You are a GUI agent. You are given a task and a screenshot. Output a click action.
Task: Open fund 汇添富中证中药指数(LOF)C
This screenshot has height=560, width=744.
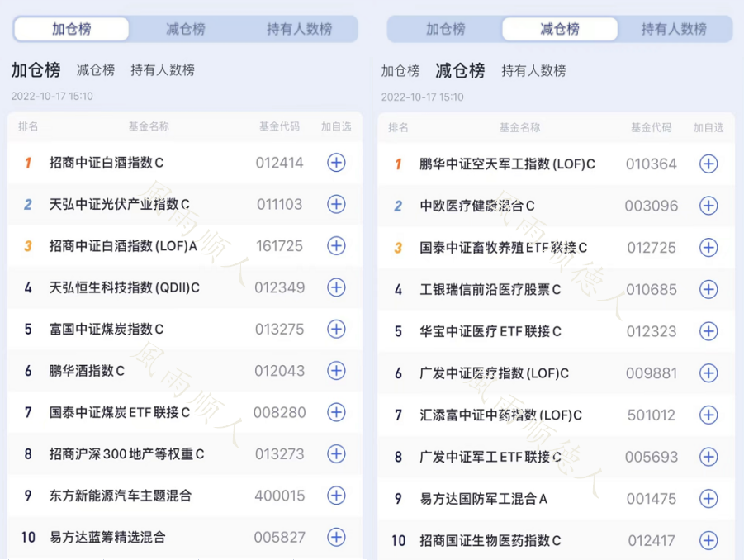tap(500, 415)
